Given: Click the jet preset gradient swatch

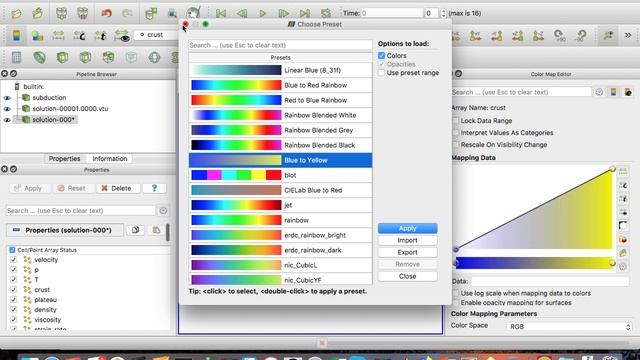Looking at the screenshot, I should 236,205.
